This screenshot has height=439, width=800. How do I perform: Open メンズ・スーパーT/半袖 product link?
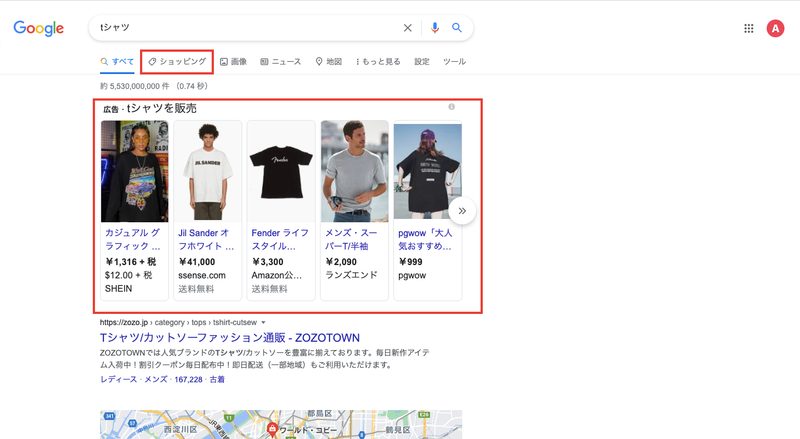coord(351,239)
